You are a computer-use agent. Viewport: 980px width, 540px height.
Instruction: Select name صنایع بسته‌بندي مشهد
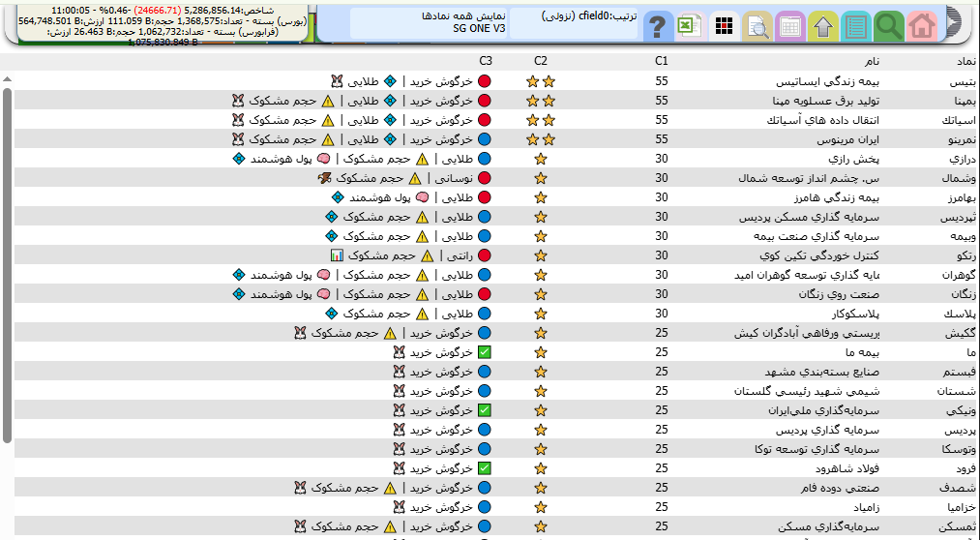point(822,372)
